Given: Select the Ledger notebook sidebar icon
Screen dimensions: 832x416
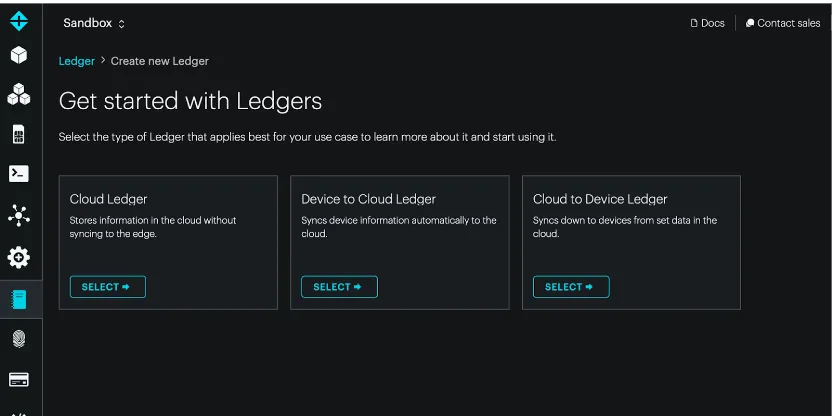Looking at the screenshot, I should tap(19, 300).
